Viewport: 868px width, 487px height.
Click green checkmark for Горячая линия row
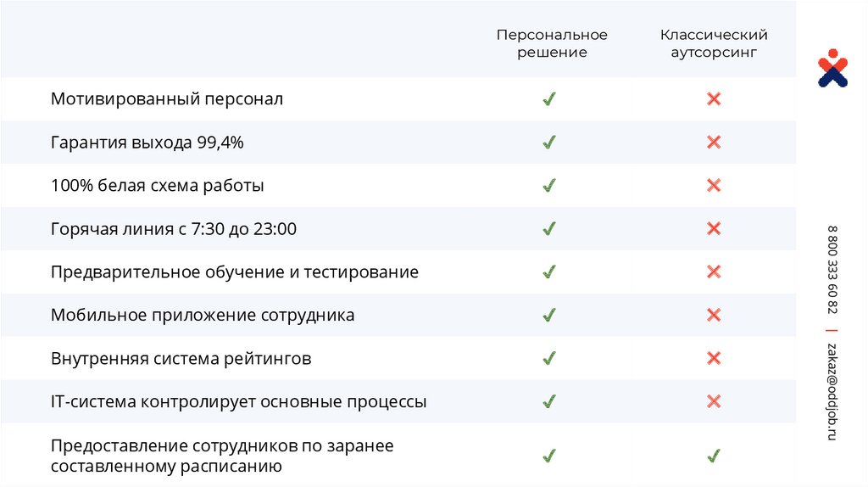pos(549,228)
